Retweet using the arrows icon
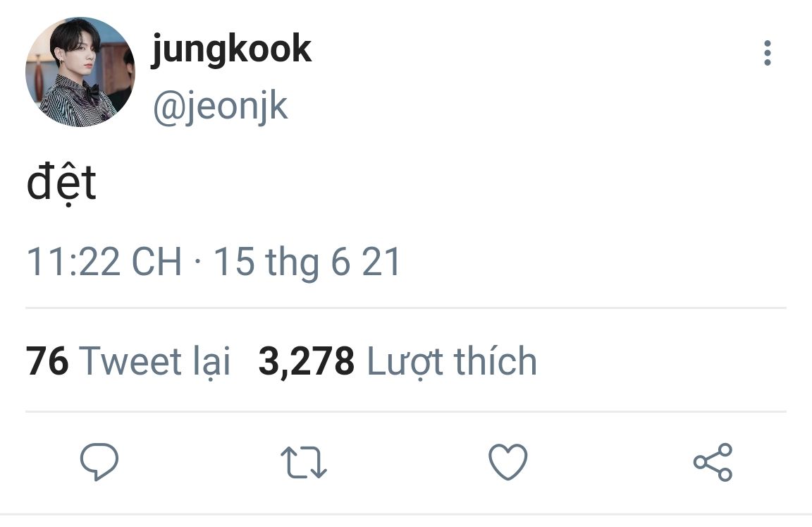 [304, 461]
